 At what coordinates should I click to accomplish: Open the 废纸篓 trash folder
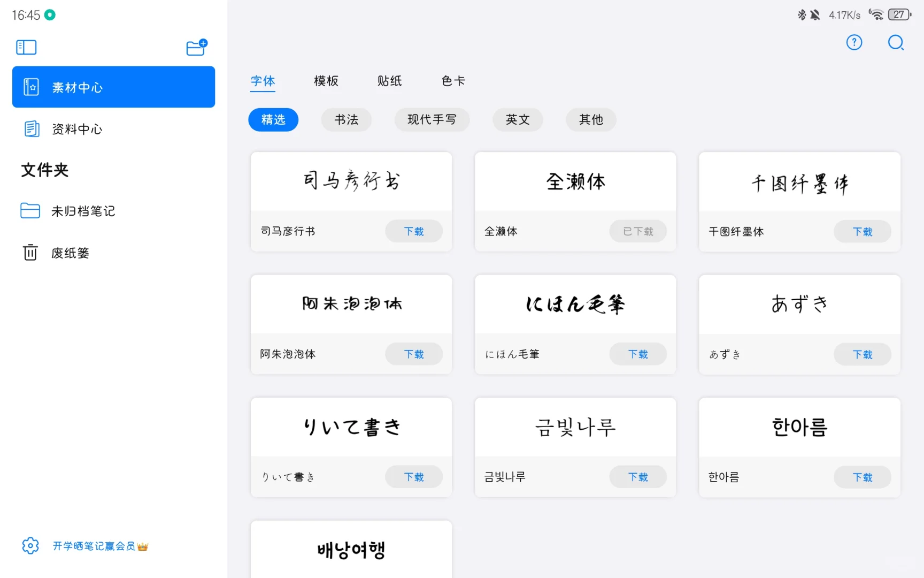tap(70, 253)
